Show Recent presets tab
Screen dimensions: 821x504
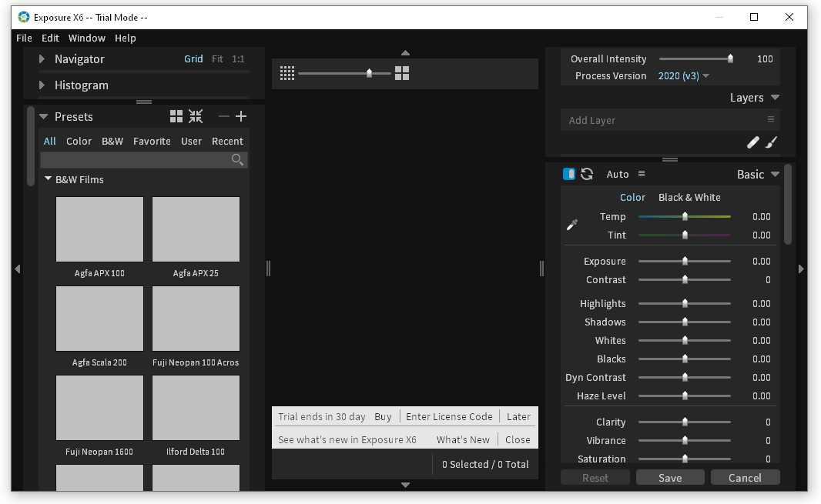[227, 142]
